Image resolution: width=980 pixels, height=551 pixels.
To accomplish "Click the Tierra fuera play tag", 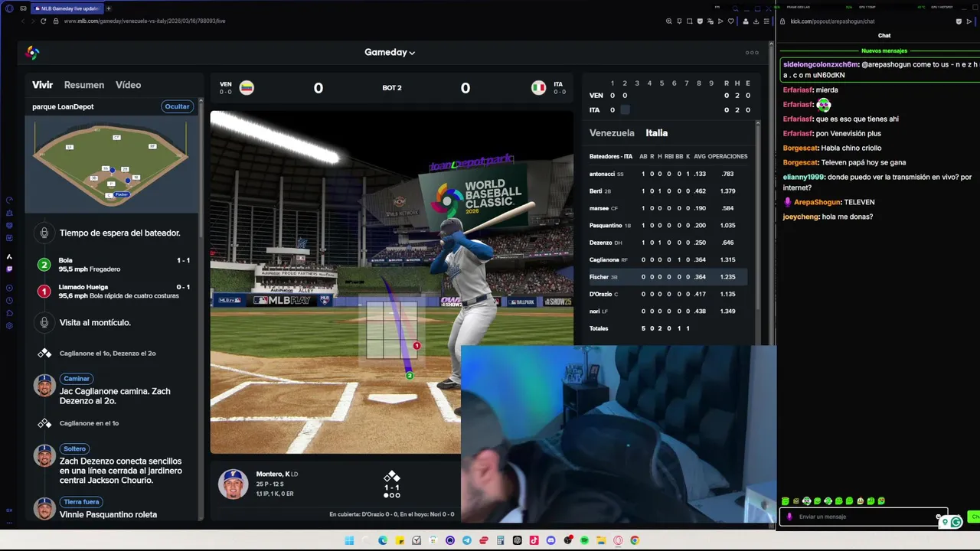I will 81,502.
